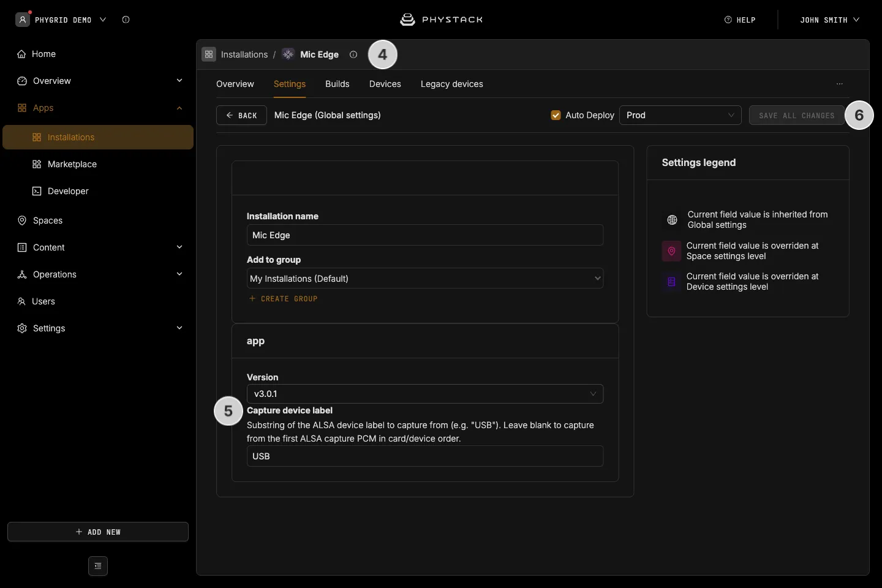The height and width of the screenshot is (588, 882).
Task: Click the Help question-mark icon
Action: click(728, 20)
